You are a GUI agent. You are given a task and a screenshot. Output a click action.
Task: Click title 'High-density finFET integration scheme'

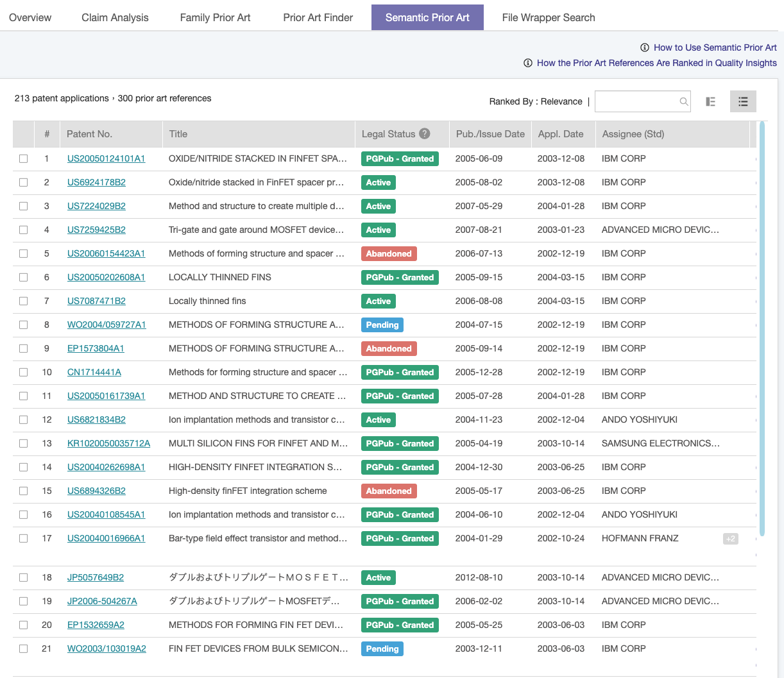coord(248,491)
